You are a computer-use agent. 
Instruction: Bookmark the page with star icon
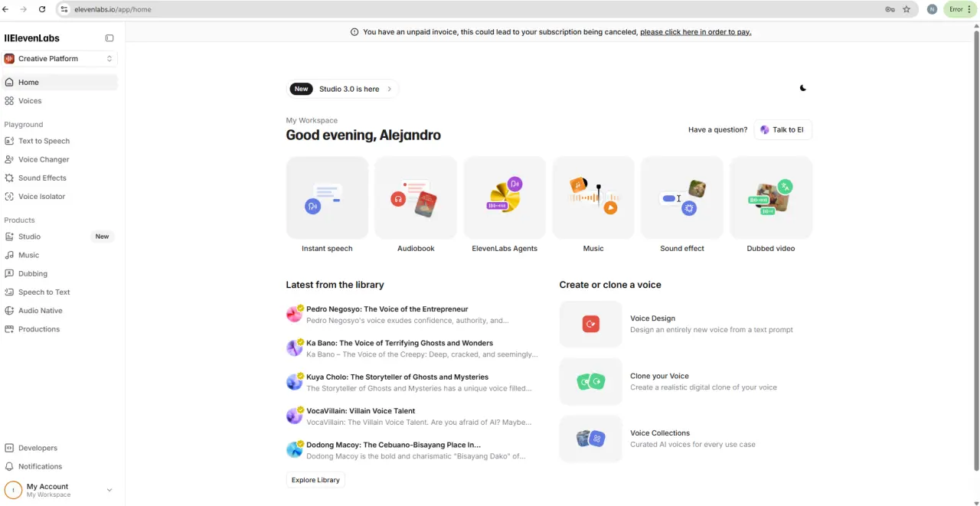coord(906,9)
